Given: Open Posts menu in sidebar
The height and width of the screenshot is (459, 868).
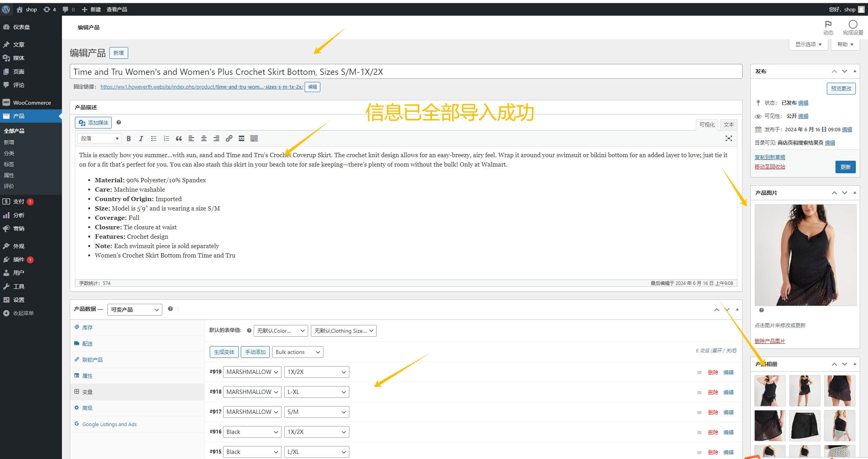Looking at the screenshot, I should point(31,45).
